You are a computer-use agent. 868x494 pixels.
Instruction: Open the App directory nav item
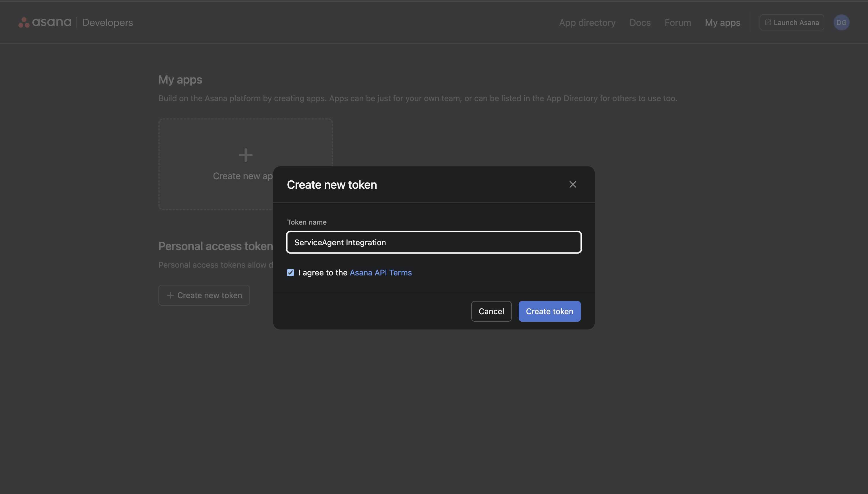587,22
